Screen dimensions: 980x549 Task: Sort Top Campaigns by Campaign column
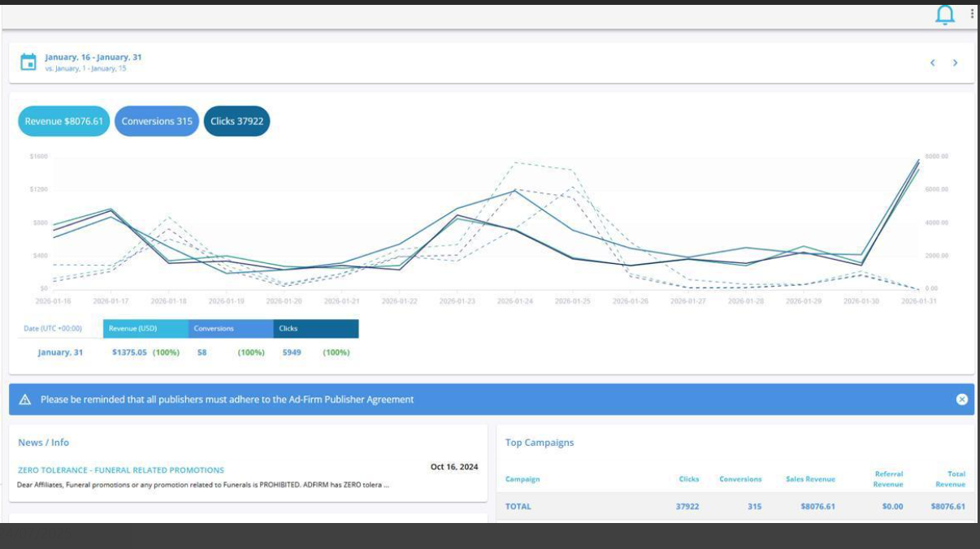[x=523, y=479]
